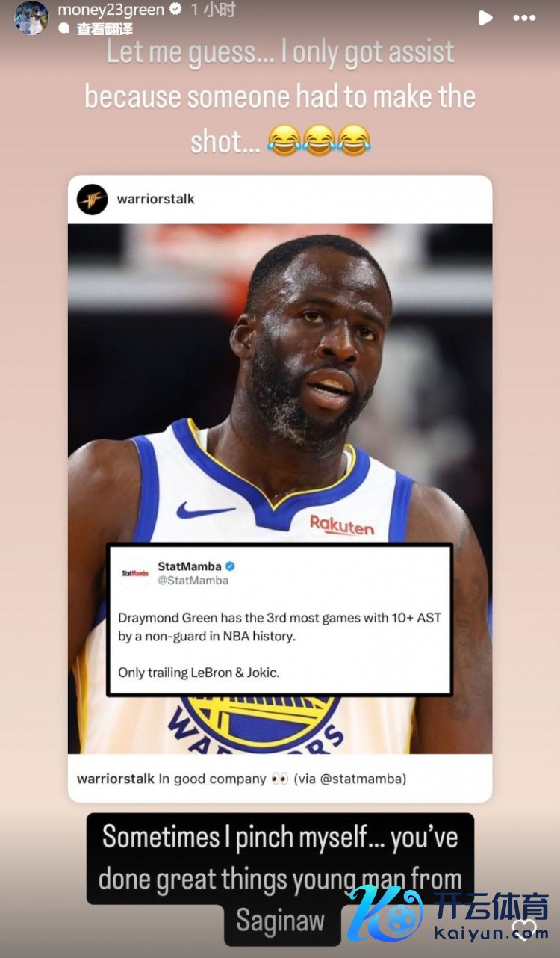Tap 查看翻译 to see translation
The width and height of the screenshot is (560, 958).
point(105,29)
